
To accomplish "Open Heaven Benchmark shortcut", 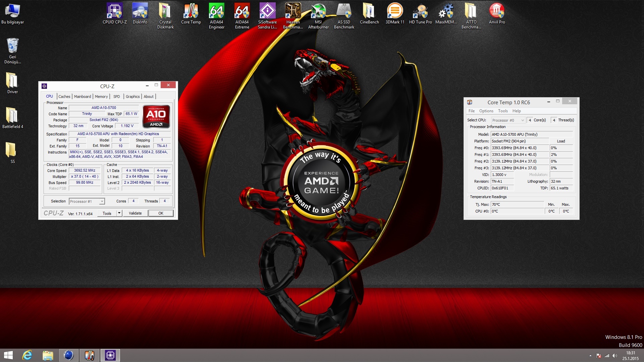I will 293,16.
